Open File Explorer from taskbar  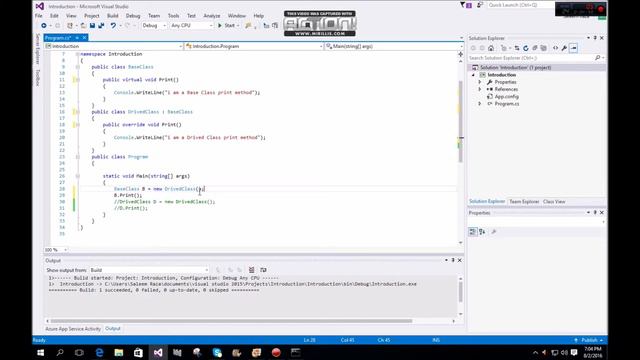[119, 352]
